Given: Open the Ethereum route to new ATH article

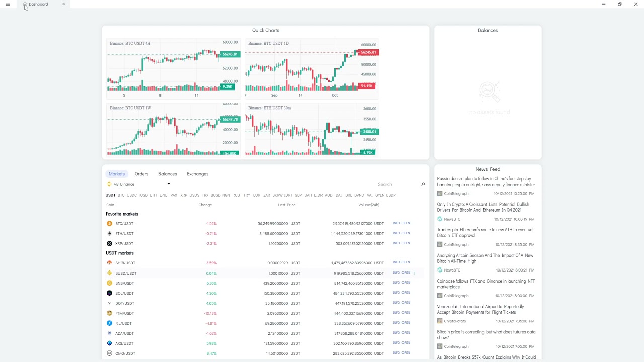Looking at the screenshot, I should 485,232.
